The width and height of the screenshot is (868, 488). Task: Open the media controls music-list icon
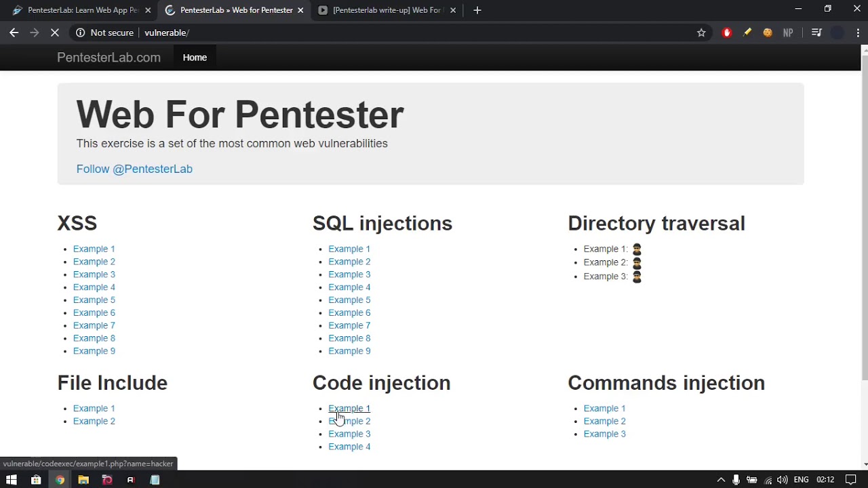(x=816, y=33)
